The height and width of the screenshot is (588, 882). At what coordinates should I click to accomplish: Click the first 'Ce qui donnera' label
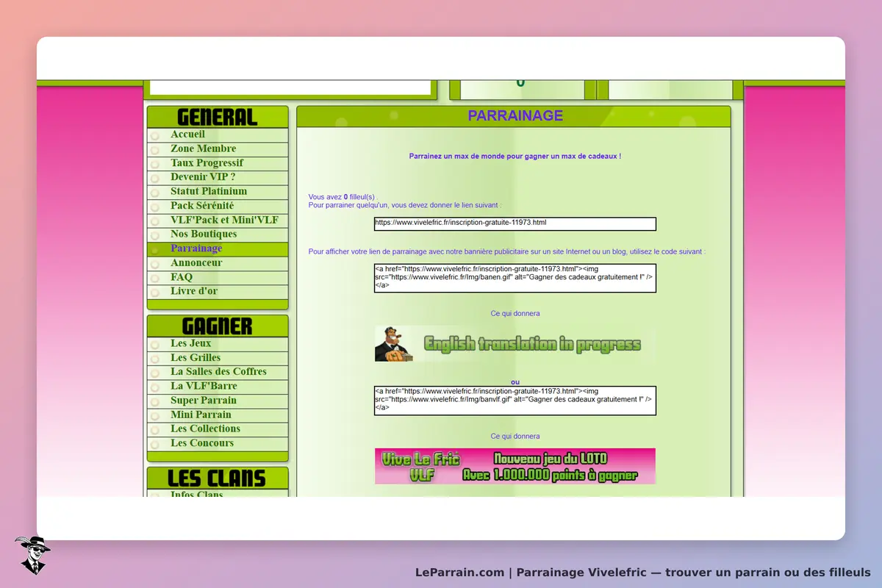point(515,314)
